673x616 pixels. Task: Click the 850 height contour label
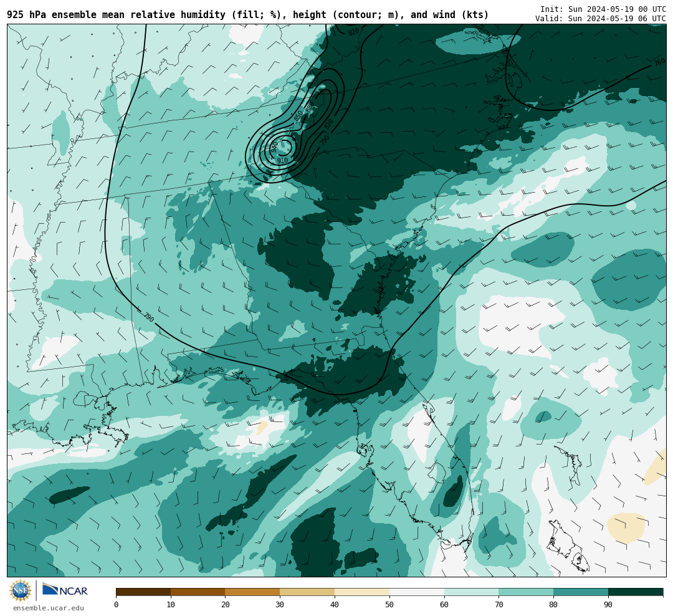pyautogui.click(x=298, y=116)
